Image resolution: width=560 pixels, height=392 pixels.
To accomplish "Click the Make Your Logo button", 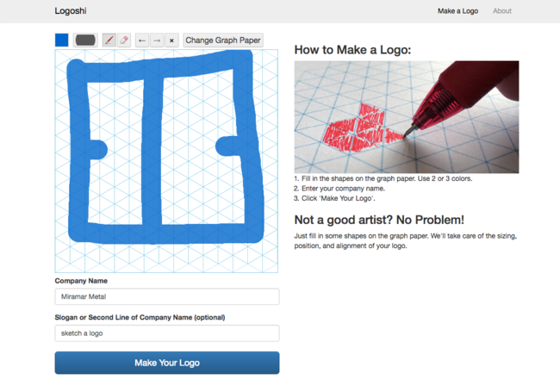I will (x=167, y=363).
